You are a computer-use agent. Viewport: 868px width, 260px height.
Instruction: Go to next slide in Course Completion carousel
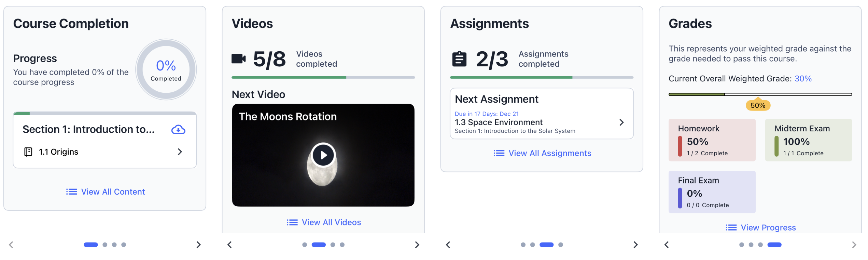click(198, 245)
